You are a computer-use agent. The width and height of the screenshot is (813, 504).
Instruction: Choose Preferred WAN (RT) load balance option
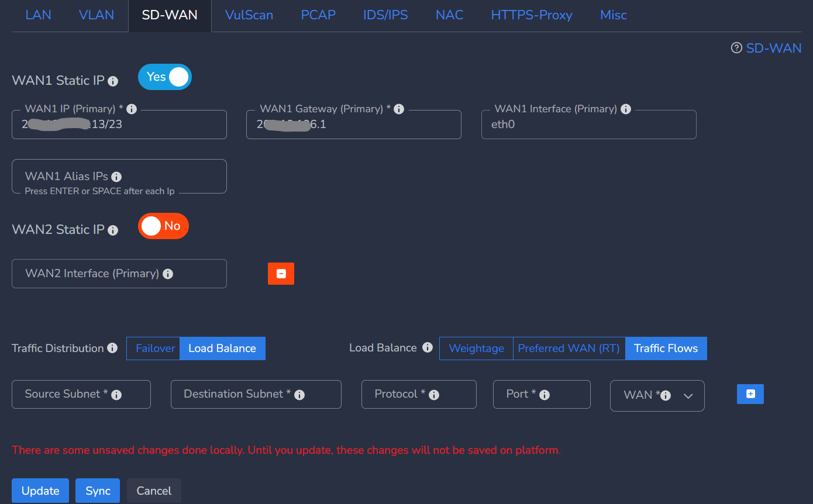(x=569, y=348)
